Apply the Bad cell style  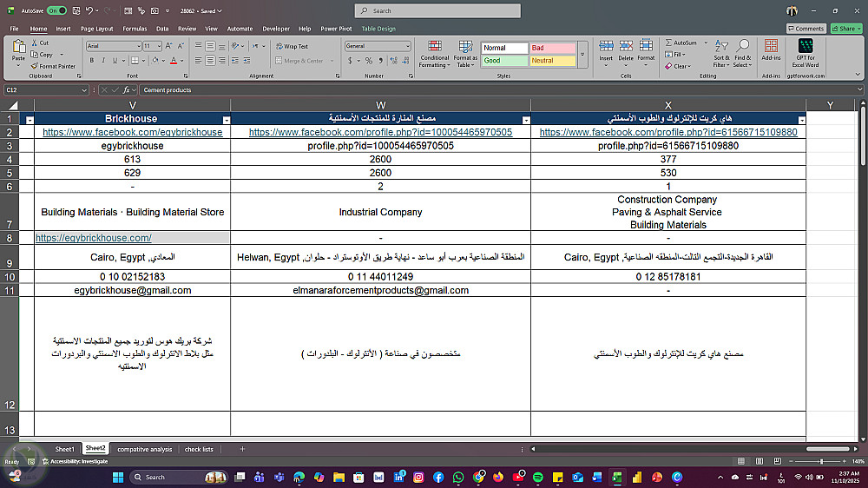click(552, 48)
